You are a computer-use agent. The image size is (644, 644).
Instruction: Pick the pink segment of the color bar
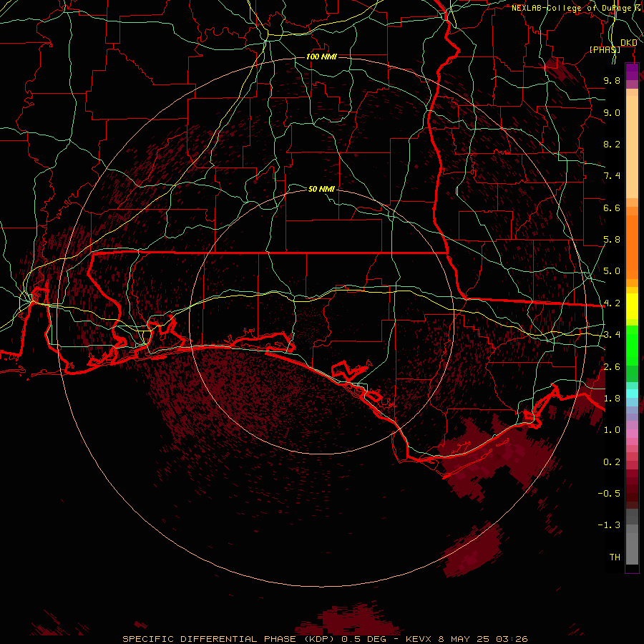(632, 434)
